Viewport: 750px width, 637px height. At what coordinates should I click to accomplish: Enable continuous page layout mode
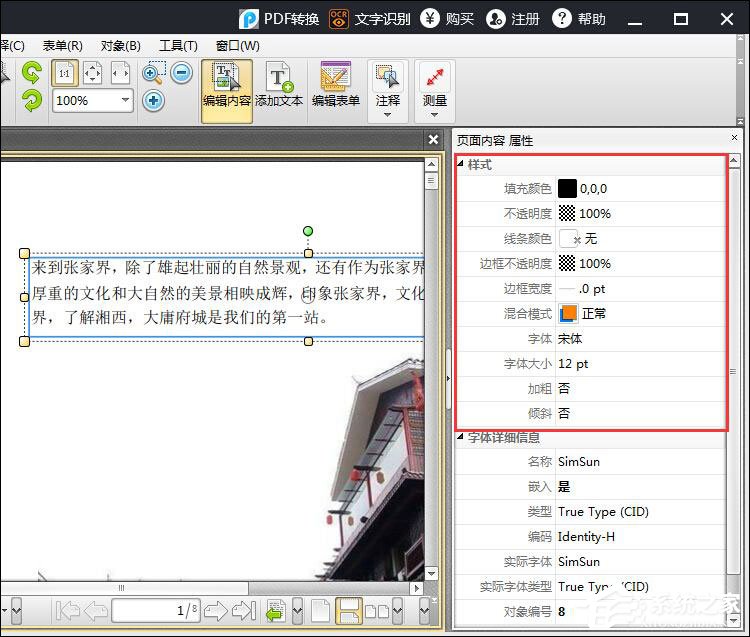348,610
